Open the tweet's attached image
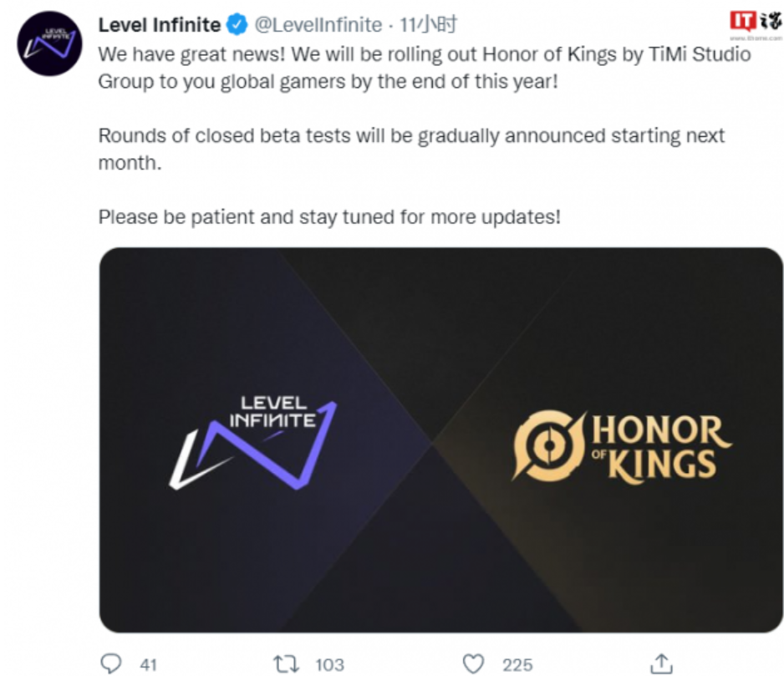The width and height of the screenshot is (784, 676). point(441,440)
